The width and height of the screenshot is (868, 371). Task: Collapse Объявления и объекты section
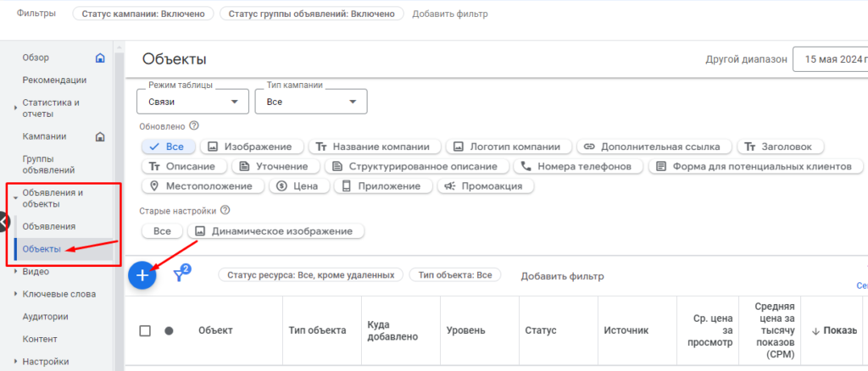[15, 198]
